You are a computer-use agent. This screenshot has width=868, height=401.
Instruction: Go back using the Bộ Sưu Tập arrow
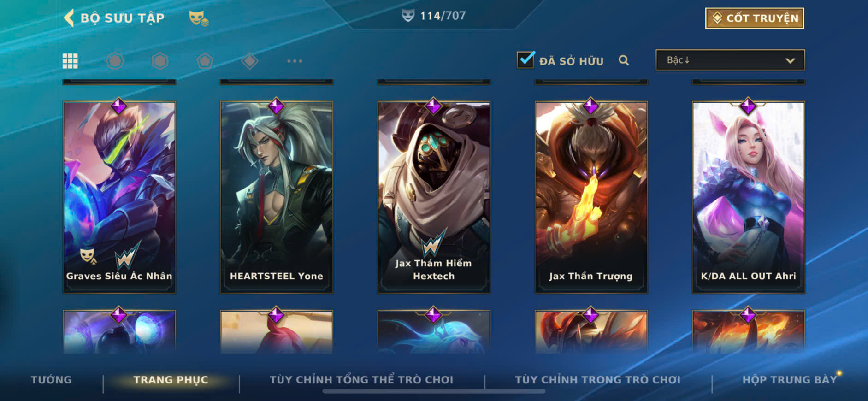click(69, 18)
